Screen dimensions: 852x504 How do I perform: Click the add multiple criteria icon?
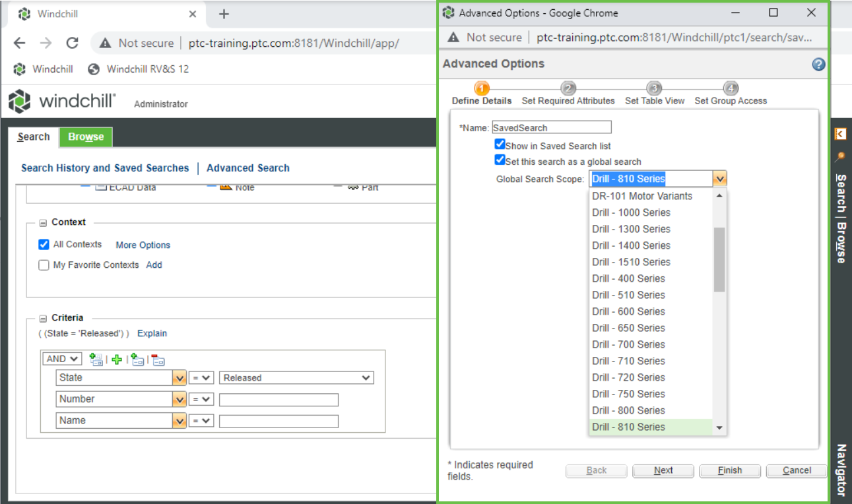point(96,360)
